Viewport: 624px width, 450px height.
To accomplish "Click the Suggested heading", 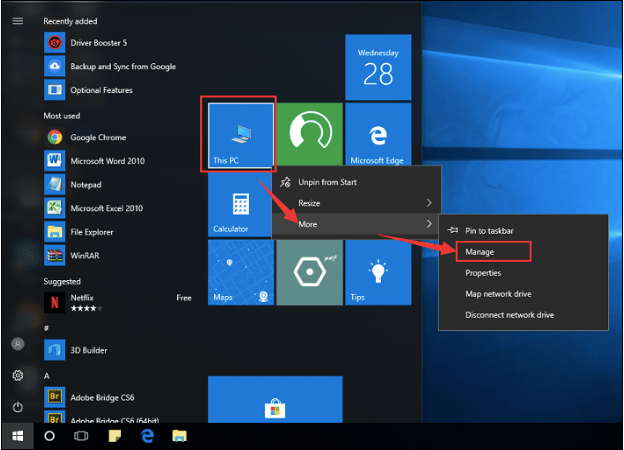I will point(62,281).
